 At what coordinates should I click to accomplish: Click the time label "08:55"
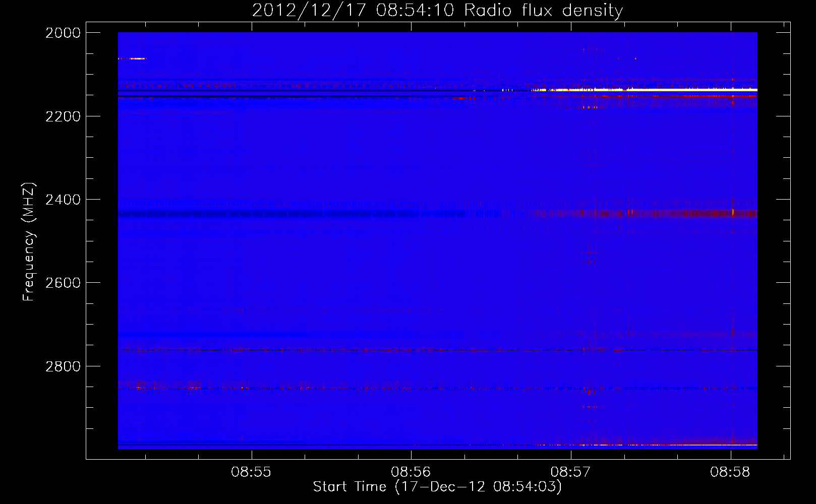click(251, 472)
